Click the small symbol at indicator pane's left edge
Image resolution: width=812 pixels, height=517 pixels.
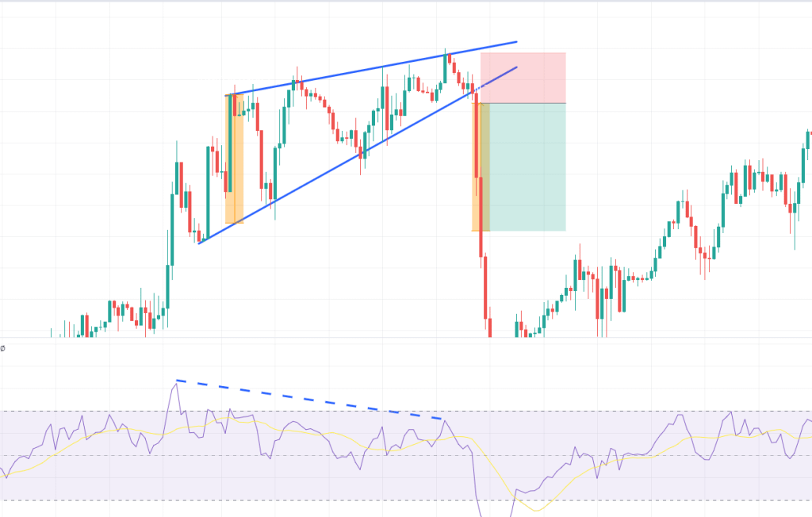(x=3, y=347)
